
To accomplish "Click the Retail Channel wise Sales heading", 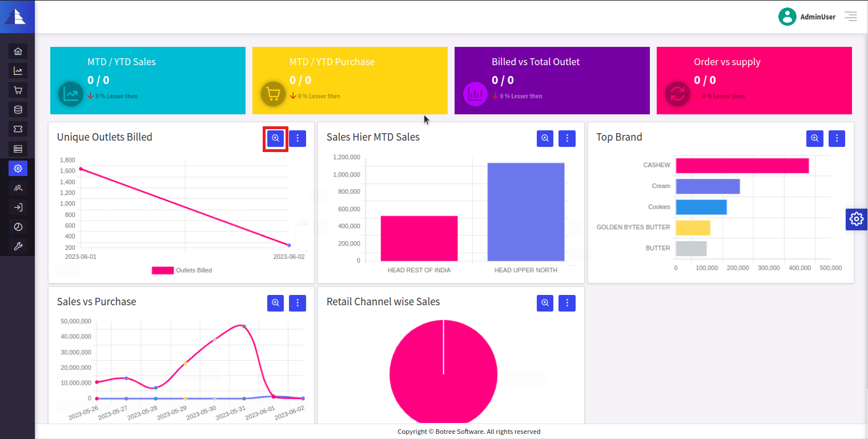I will pos(383,302).
